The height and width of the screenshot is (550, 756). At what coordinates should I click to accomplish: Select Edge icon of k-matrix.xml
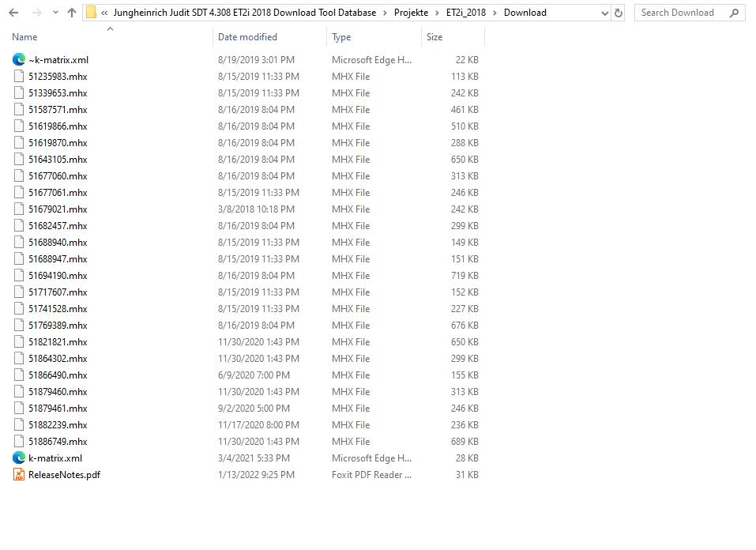(19, 458)
